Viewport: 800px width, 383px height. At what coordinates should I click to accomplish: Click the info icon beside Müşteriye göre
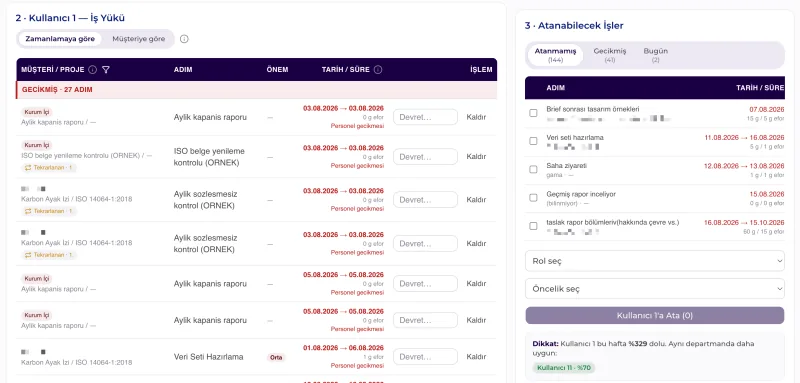[184, 39]
